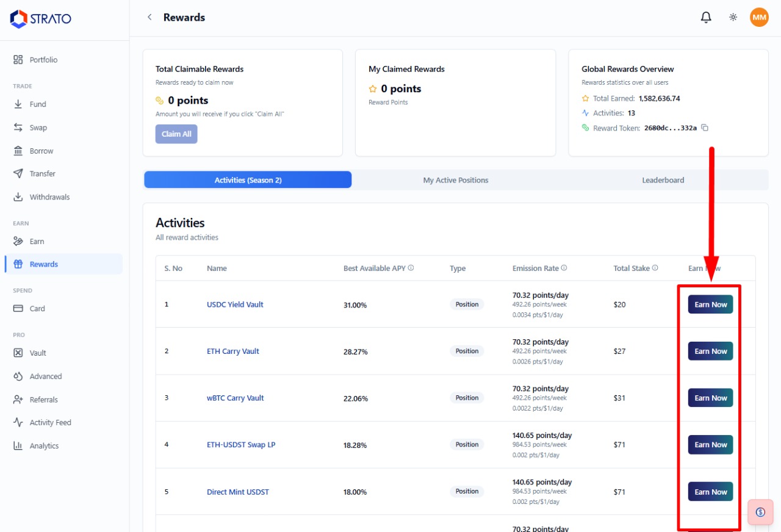
Task: Switch to My Active Positions tab
Action: coord(456,180)
